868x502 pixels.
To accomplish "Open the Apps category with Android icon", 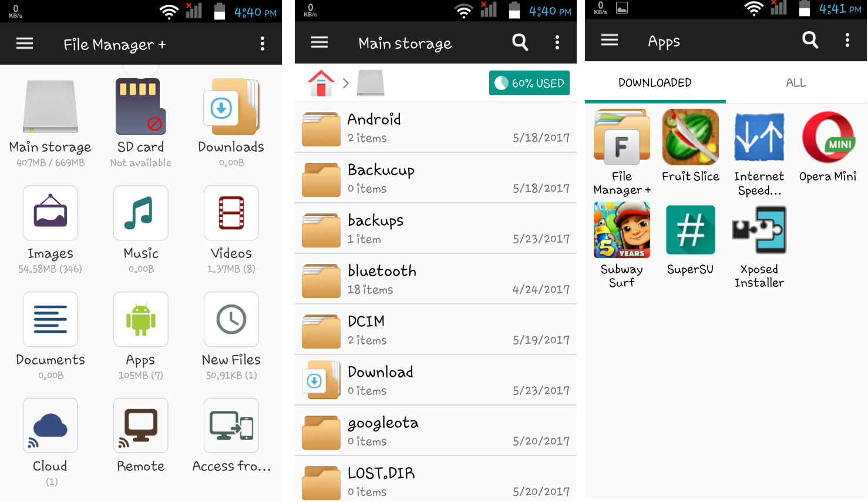I will tap(141, 319).
